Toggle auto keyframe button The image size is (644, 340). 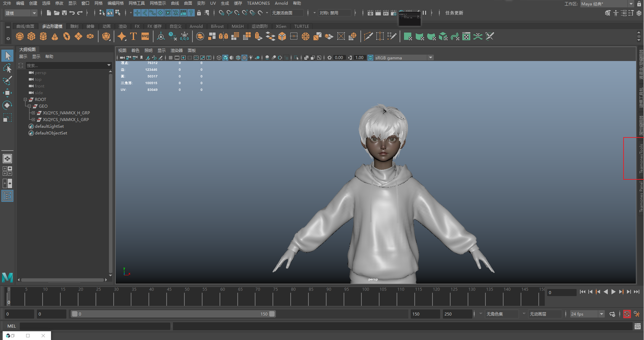coord(627,314)
